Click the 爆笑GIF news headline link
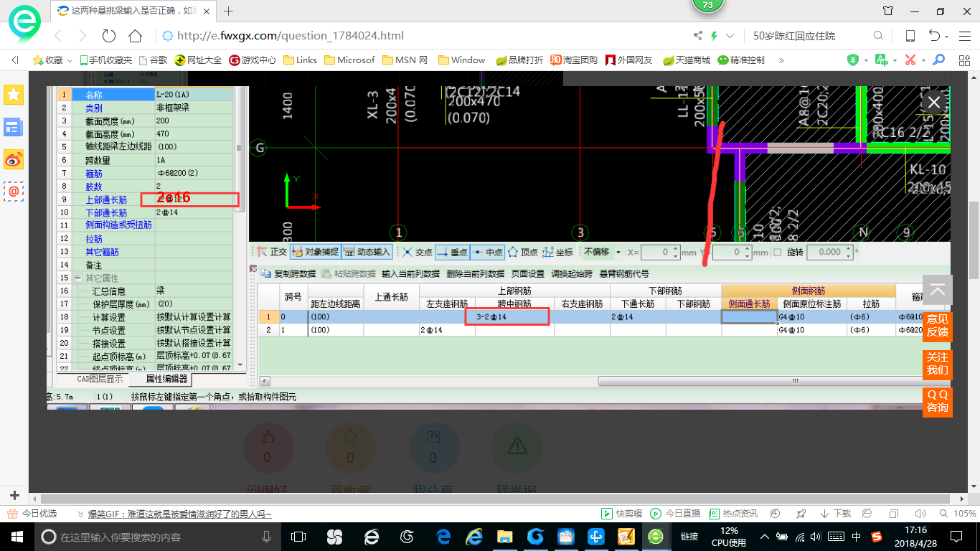Image resolution: width=980 pixels, height=551 pixels. point(180,514)
